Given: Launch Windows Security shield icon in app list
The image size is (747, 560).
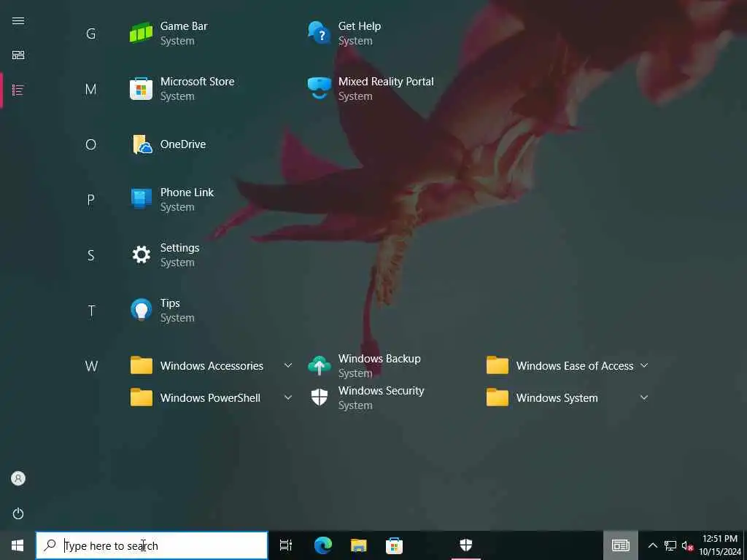Looking at the screenshot, I should [x=320, y=397].
